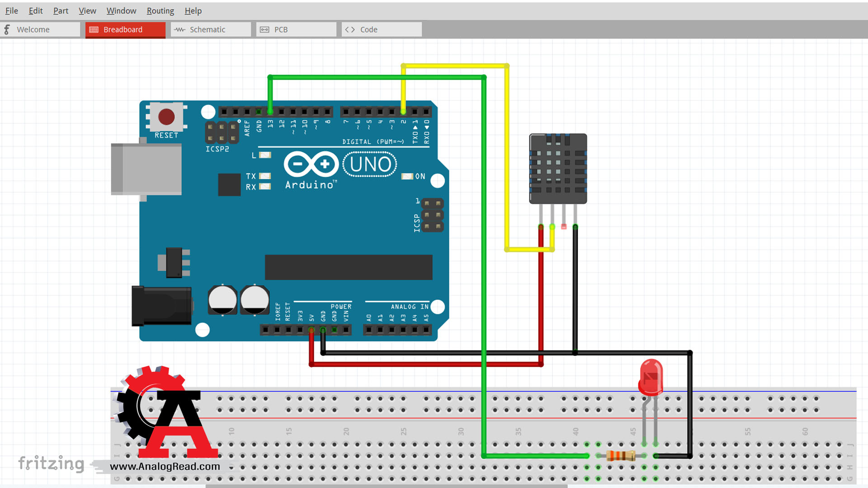Select the Arduino ICSP2 header

click(222, 132)
